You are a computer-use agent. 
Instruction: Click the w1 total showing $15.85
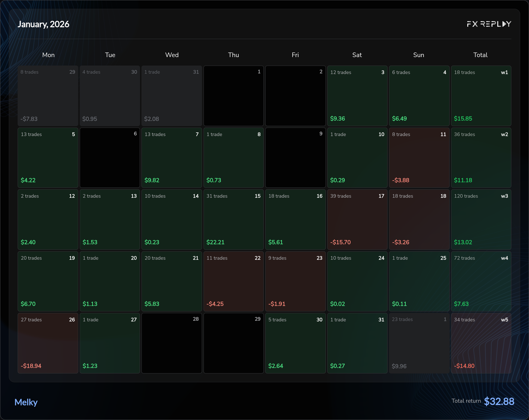pyautogui.click(x=481, y=96)
